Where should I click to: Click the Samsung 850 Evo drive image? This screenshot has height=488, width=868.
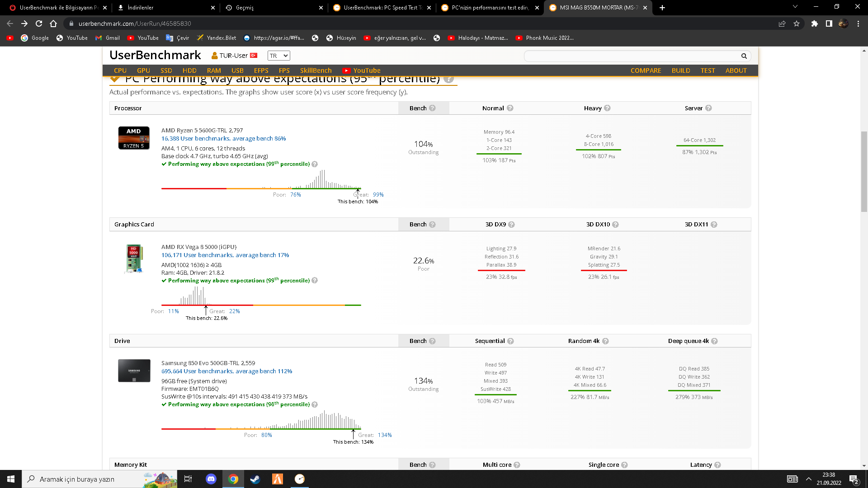click(x=134, y=371)
